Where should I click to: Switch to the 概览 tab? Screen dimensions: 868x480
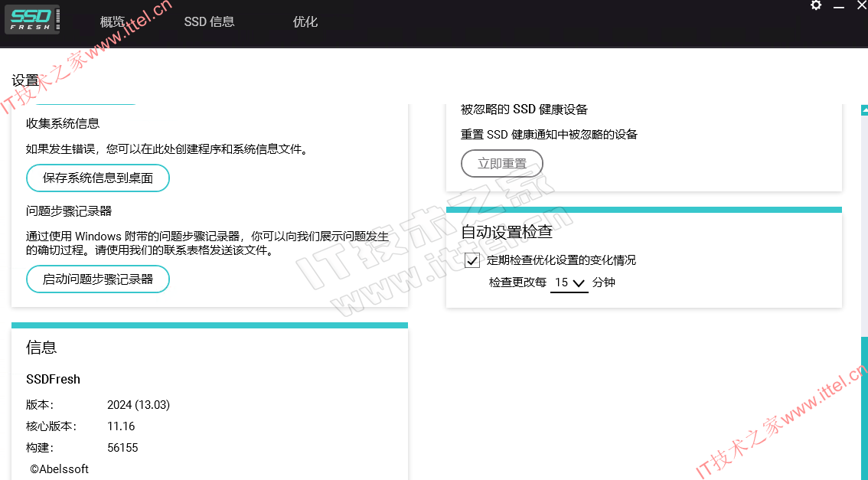(x=113, y=21)
